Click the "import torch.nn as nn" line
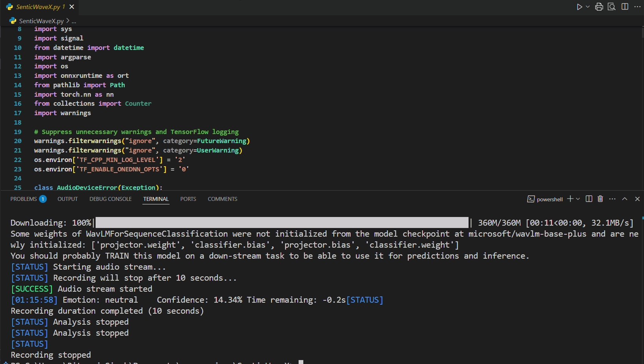The width and height of the screenshot is (644, 364). click(x=74, y=94)
